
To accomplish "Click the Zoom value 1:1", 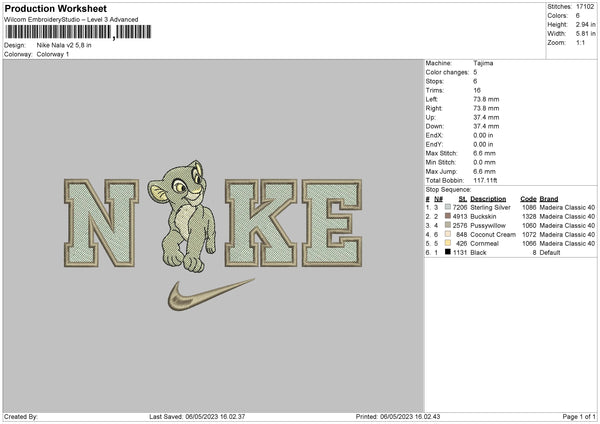I will pos(580,42).
